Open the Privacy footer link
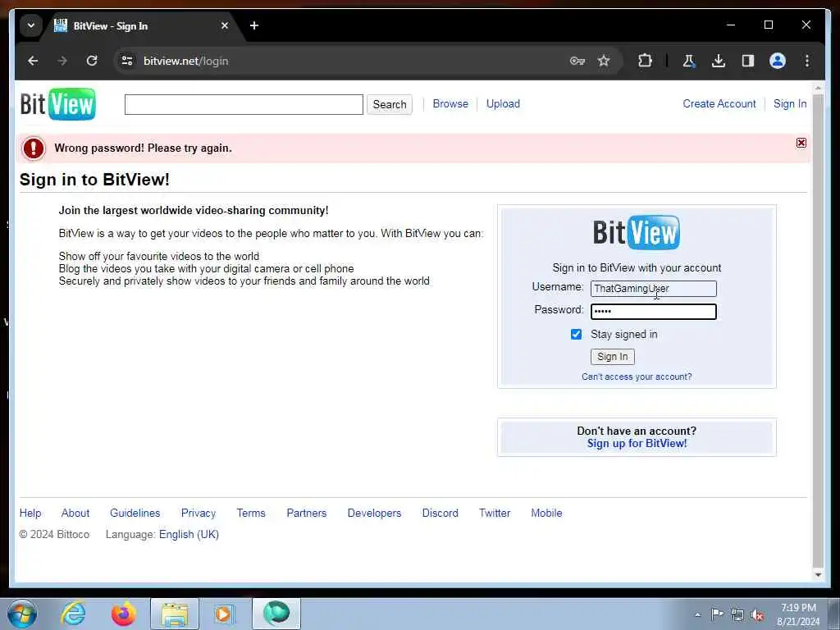Screen dimensions: 840x630 199,514
